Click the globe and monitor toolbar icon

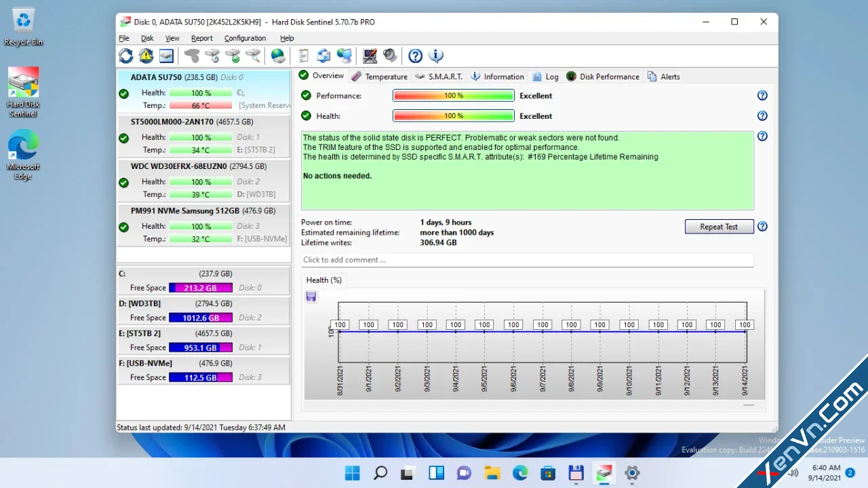coord(344,56)
